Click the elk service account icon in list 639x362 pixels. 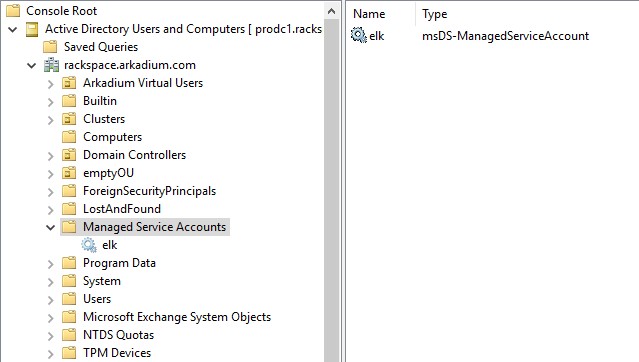click(359, 35)
